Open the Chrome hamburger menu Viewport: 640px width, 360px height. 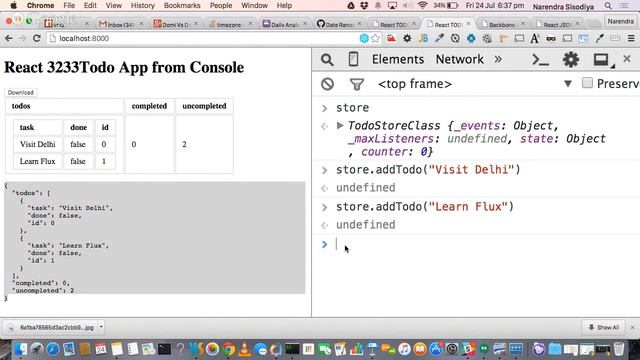point(631,38)
